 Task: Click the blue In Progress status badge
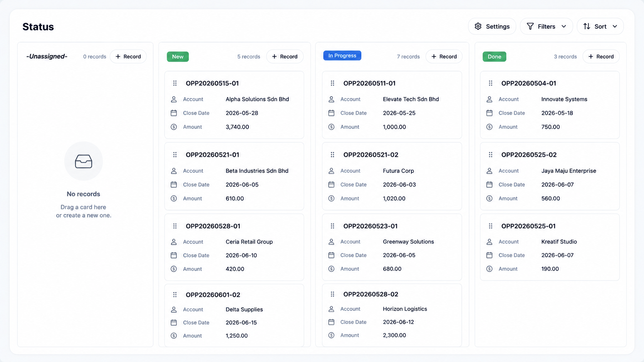coord(342,56)
